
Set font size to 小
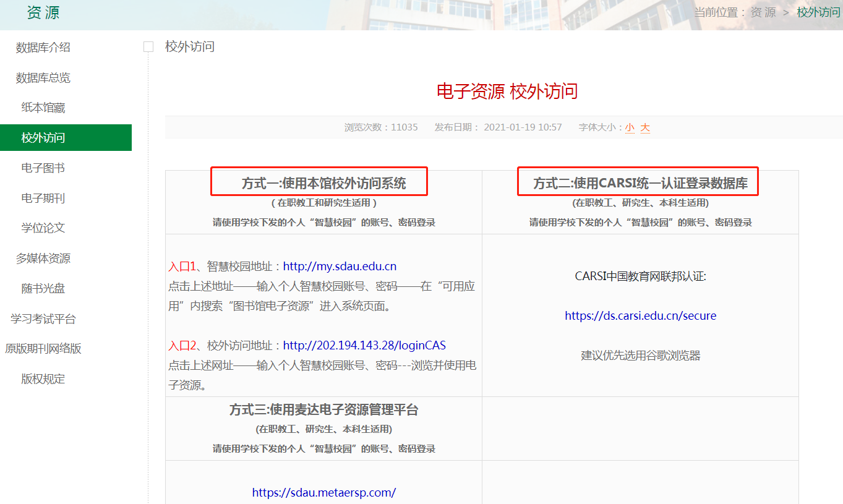630,127
